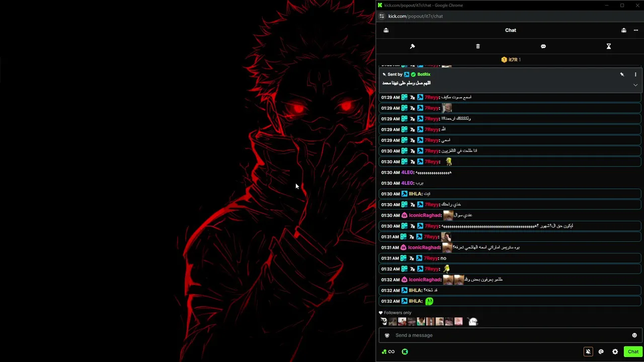Insert the trollface quick emote

[x=383, y=322]
